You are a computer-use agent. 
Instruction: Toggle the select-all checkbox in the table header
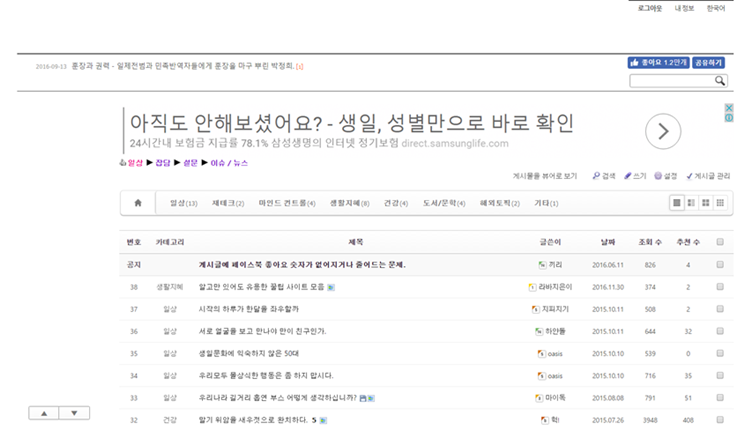click(720, 242)
